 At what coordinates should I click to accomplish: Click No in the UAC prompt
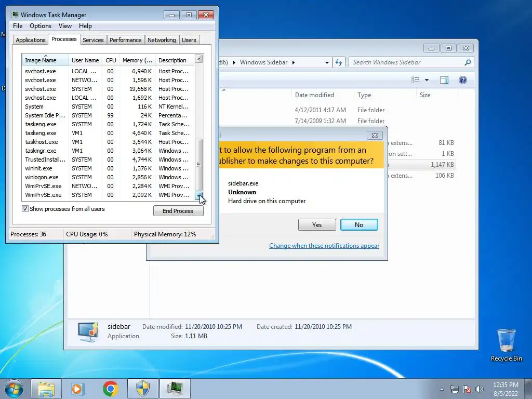click(x=359, y=224)
